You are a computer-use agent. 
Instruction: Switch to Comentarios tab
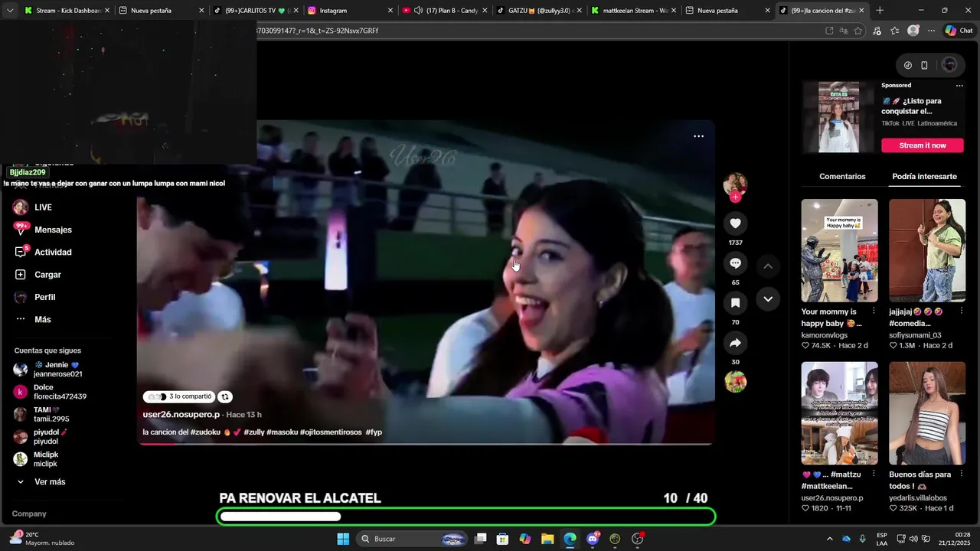[842, 177]
